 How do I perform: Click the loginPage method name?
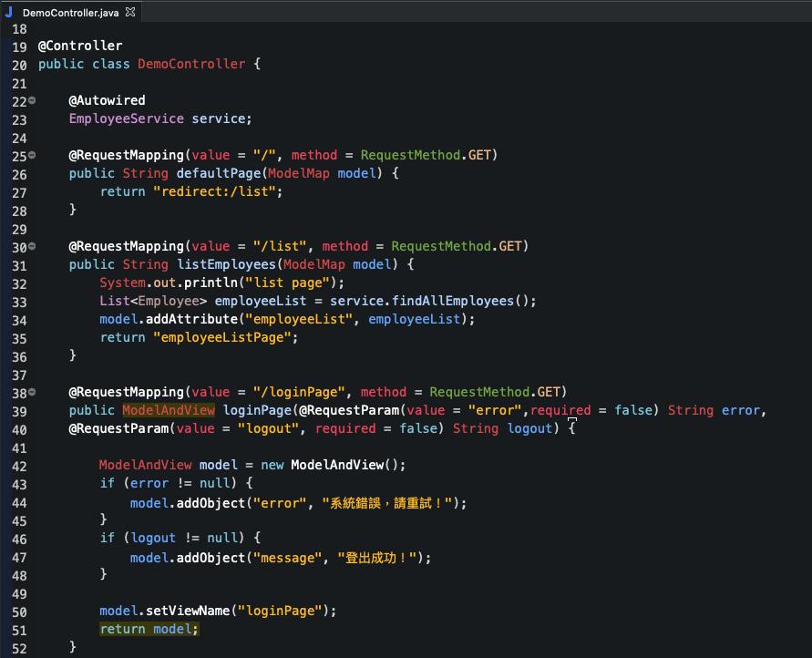click(x=257, y=410)
